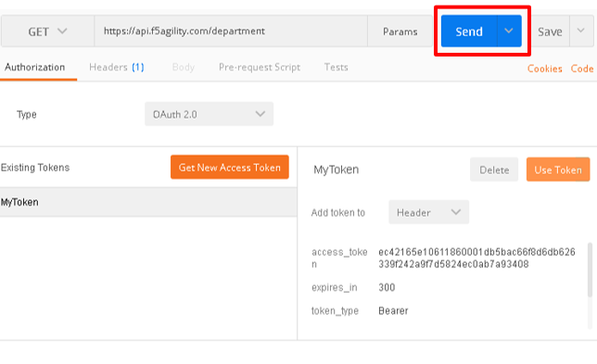597x364 pixels.
Task: Switch to the Headers (1) tab
Action: tap(117, 68)
